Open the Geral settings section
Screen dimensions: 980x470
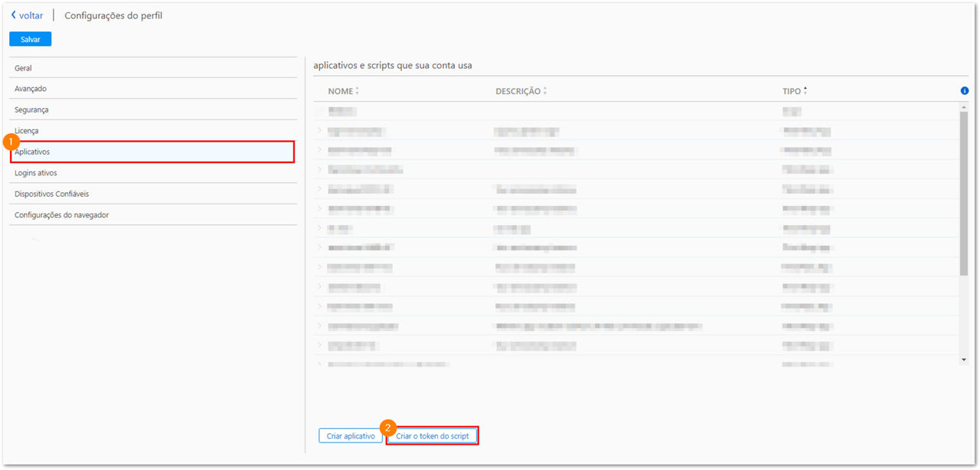point(153,68)
